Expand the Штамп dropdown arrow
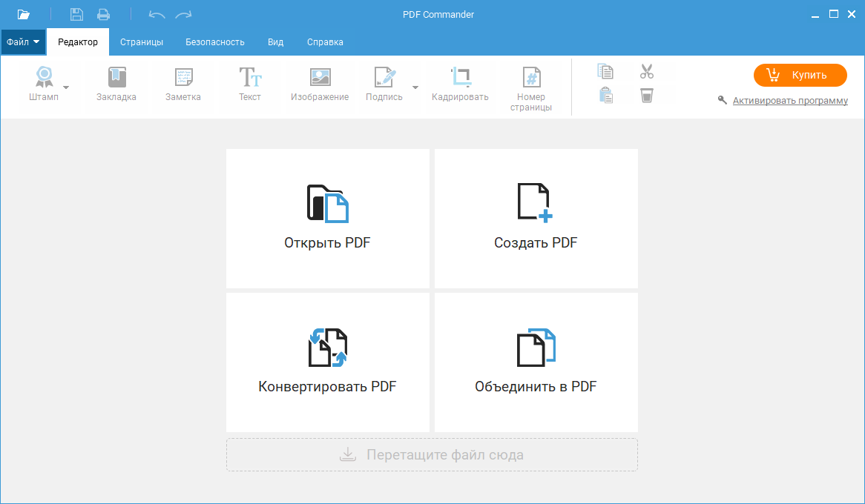The width and height of the screenshot is (865, 504). (66, 87)
